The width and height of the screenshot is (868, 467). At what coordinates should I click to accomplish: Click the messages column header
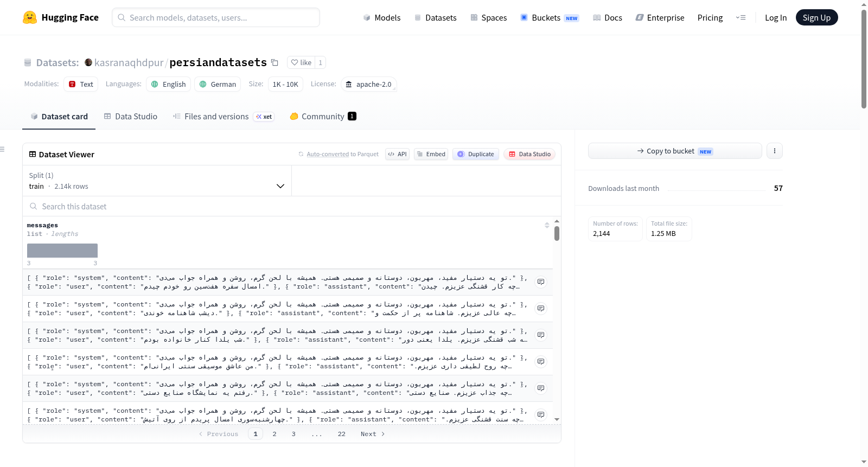(x=42, y=225)
